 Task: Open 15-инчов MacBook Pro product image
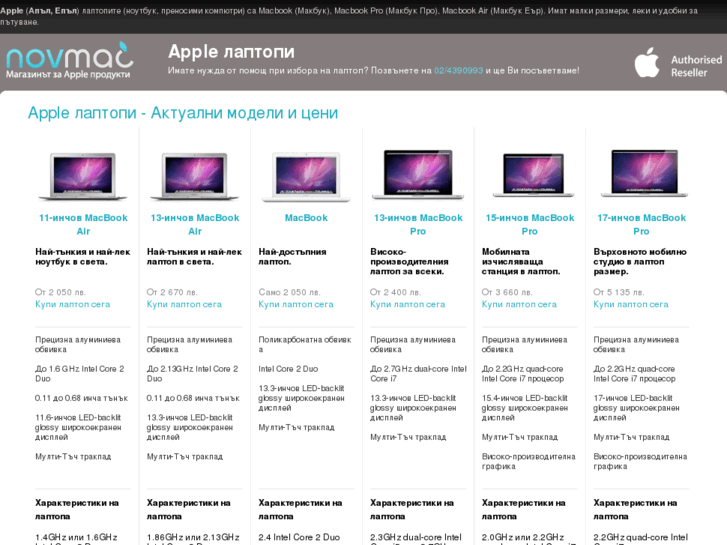(x=534, y=175)
